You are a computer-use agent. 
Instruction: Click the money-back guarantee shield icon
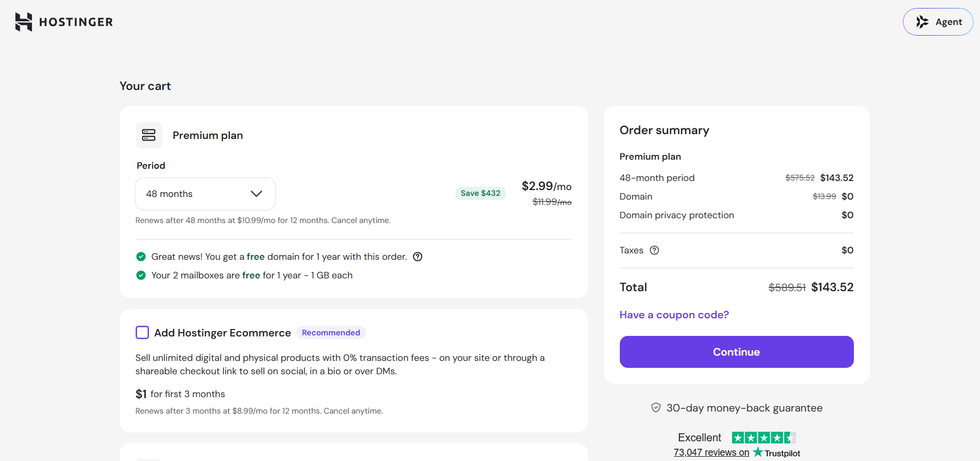tap(656, 408)
